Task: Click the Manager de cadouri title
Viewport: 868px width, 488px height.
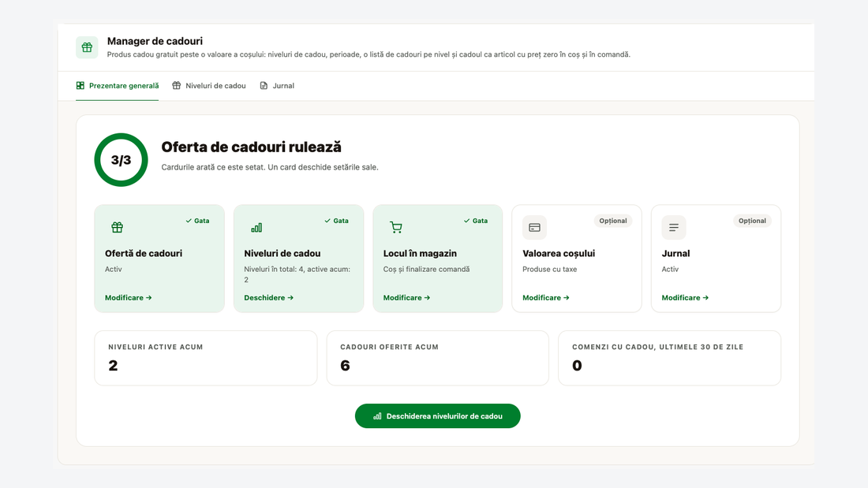Action: point(155,41)
